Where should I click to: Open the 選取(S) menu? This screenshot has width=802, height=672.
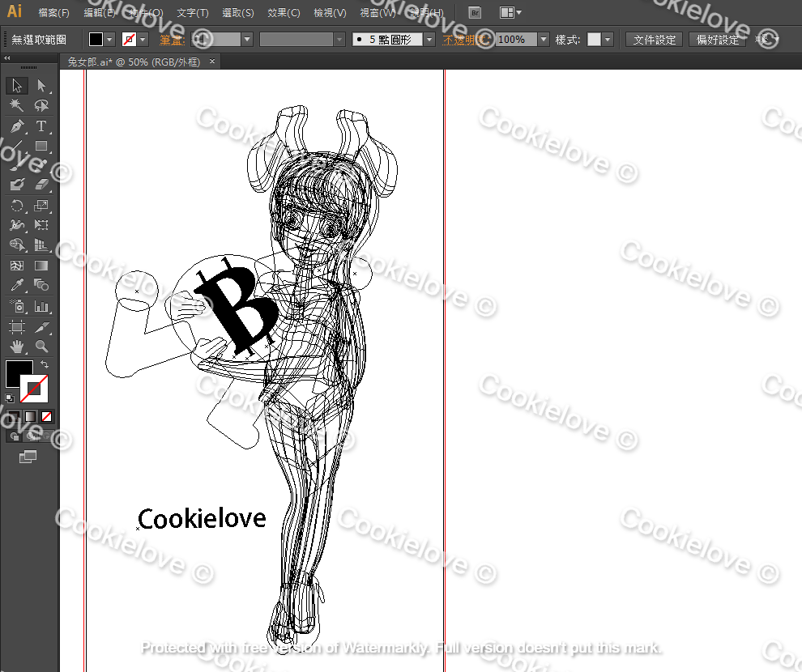pos(238,13)
